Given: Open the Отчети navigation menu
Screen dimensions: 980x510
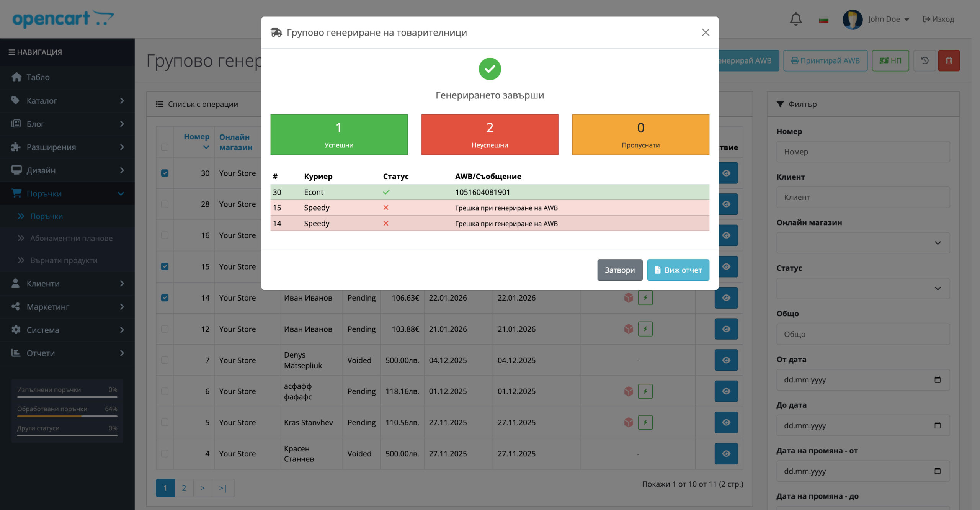Looking at the screenshot, I should point(67,353).
